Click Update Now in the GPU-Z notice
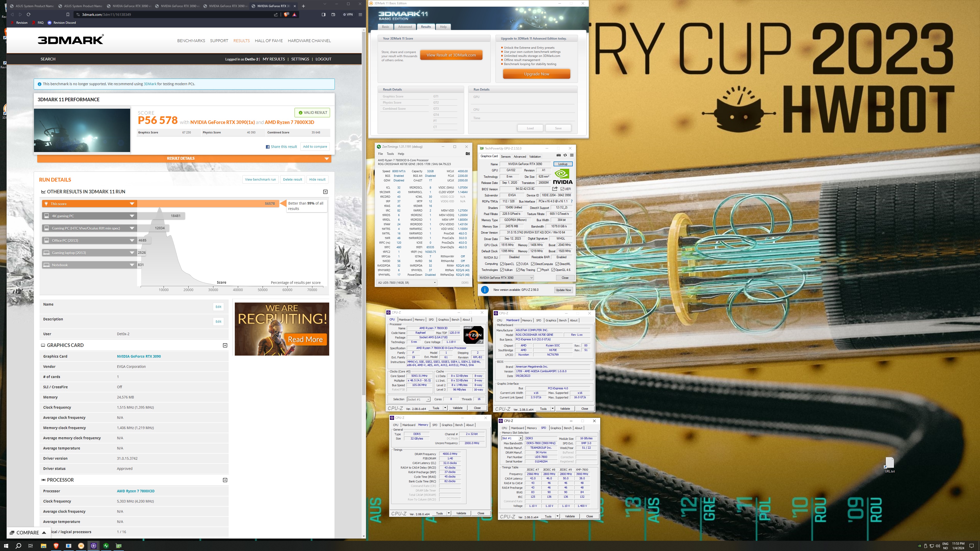 (563, 290)
